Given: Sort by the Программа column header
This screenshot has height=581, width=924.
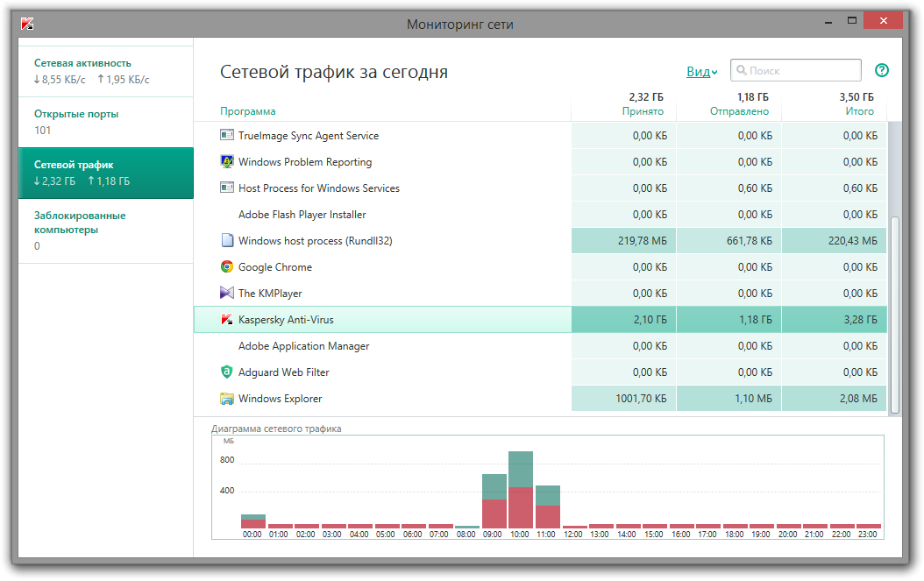Looking at the screenshot, I should (x=247, y=111).
